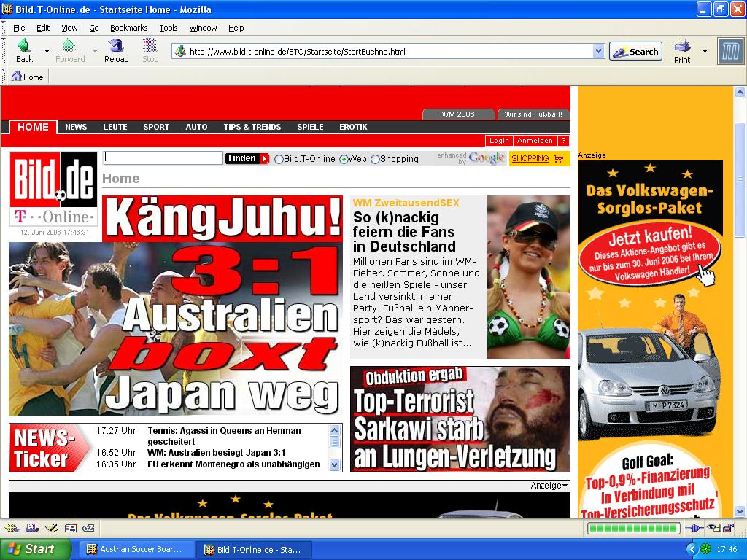
Task: Open Mail from the status bar component icon
Action: pyautogui.click(x=32, y=528)
